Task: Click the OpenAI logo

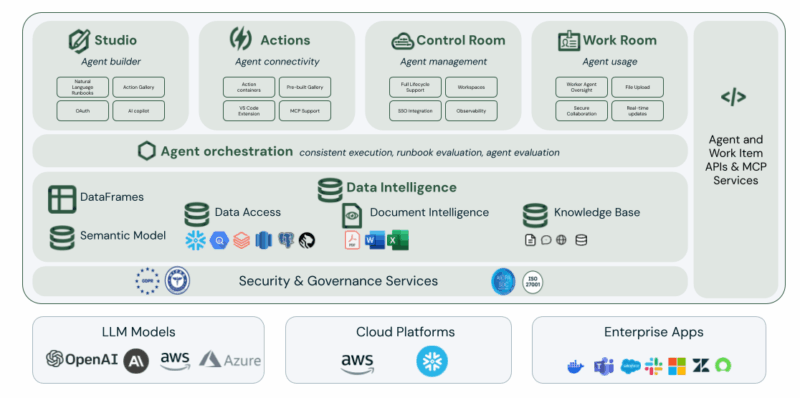Action: [x=82, y=359]
